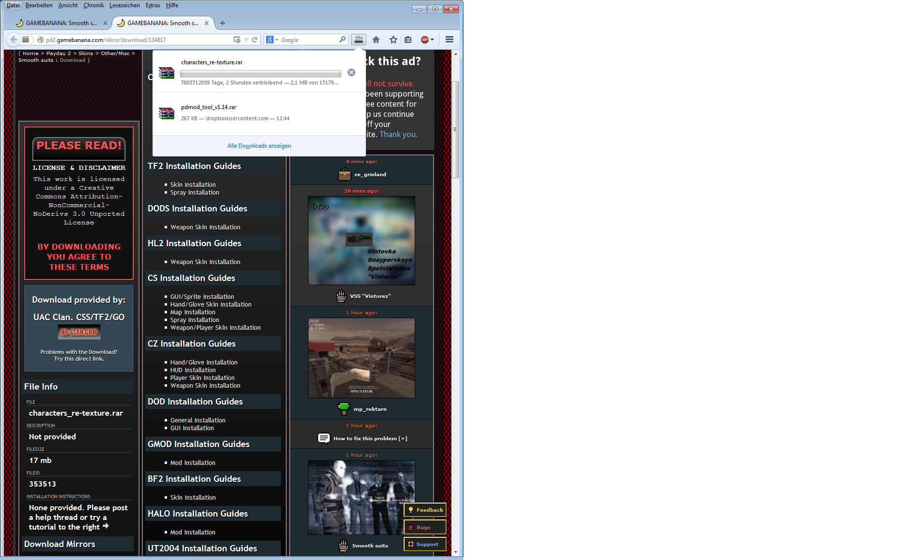Reload the page with the refresh icon
This screenshot has width=924, height=560.
(x=255, y=40)
